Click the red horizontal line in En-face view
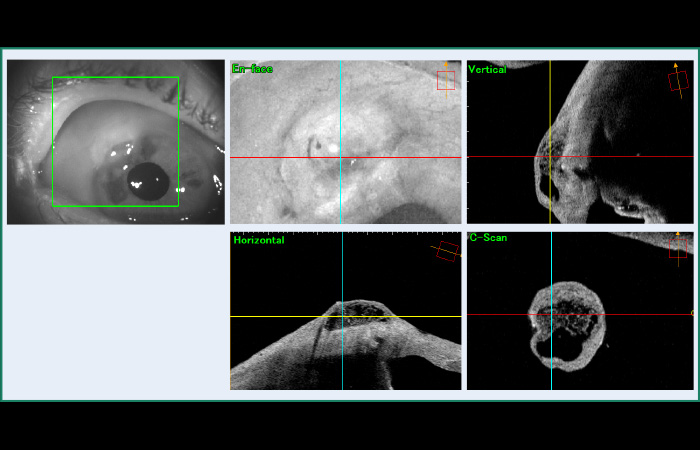Screen dimensions: 700x450 point(346,158)
